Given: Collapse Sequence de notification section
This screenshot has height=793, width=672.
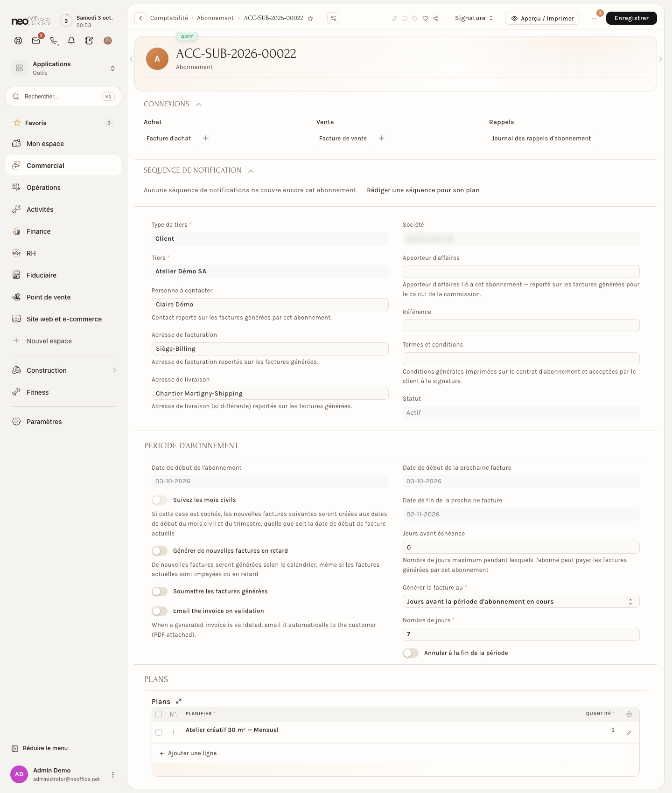Looking at the screenshot, I should point(251,171).
